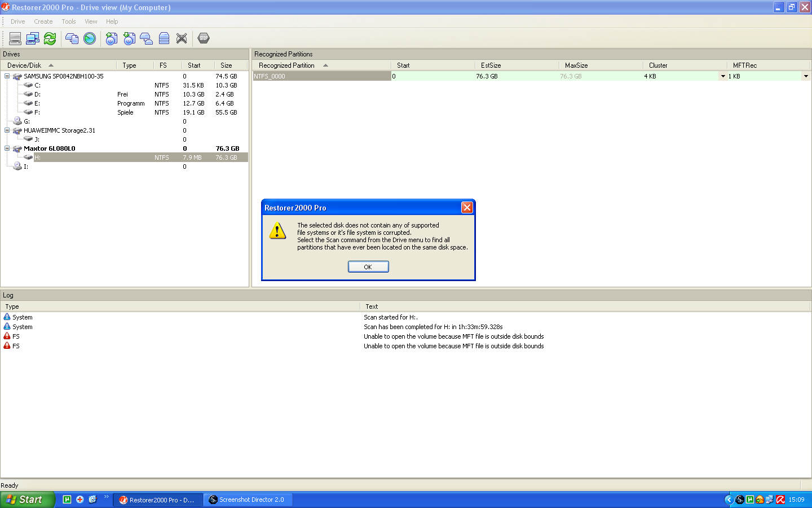Screen dimensions: 812x508
Task: Select the NTFS_0000 recognized partition
Action: point(322,76)
